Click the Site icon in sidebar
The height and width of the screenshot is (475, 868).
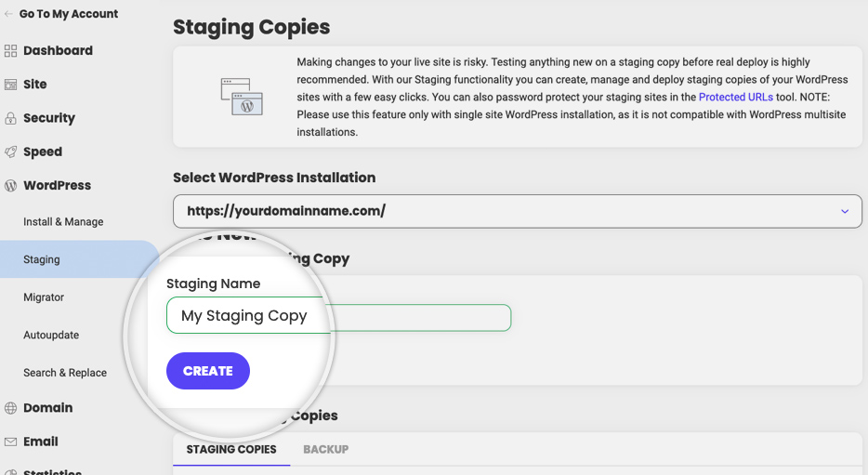(10, 85)
